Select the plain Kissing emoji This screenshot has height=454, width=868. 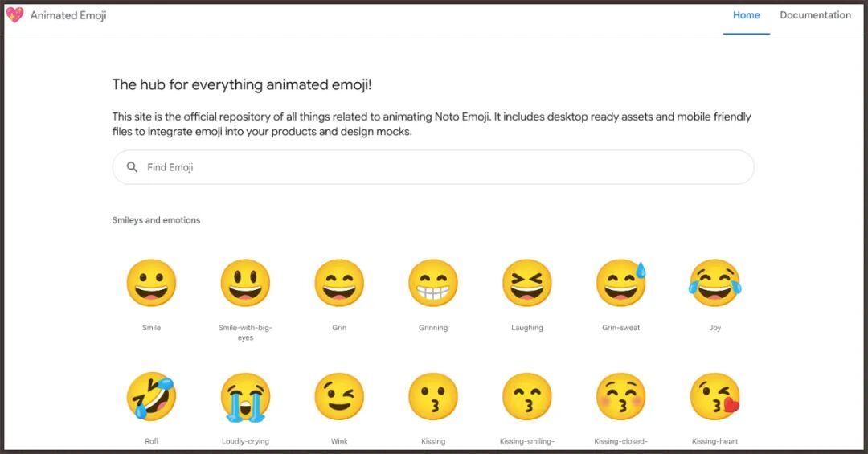click(x=433, y=396)
